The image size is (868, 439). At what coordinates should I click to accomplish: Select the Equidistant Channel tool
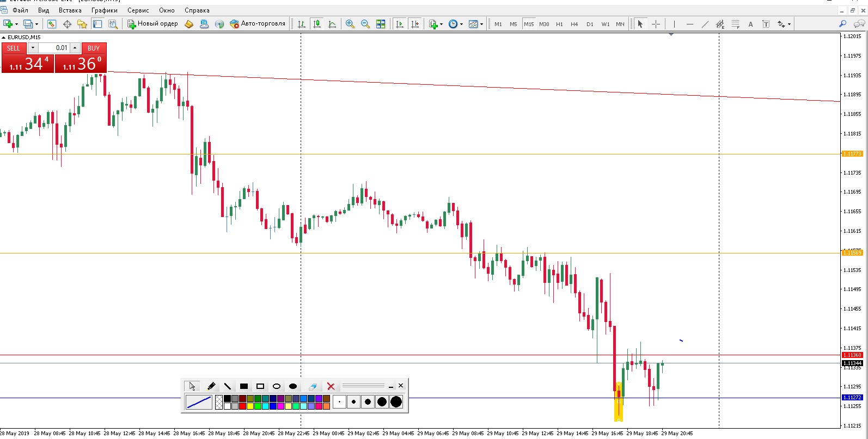[720, 24]
